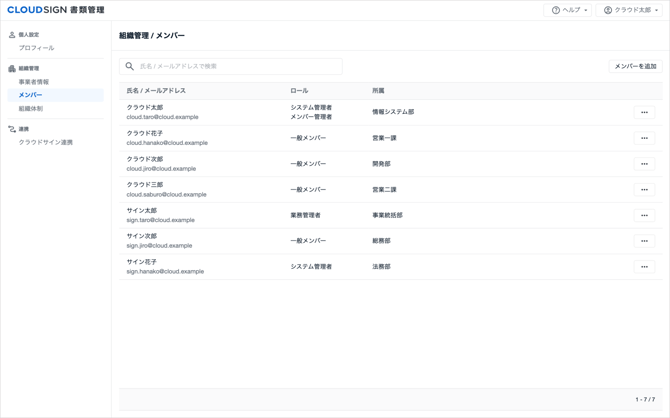The image size is (670, 418).
Task: Open more options for サイン太郎
Action: tap(644, 215)
